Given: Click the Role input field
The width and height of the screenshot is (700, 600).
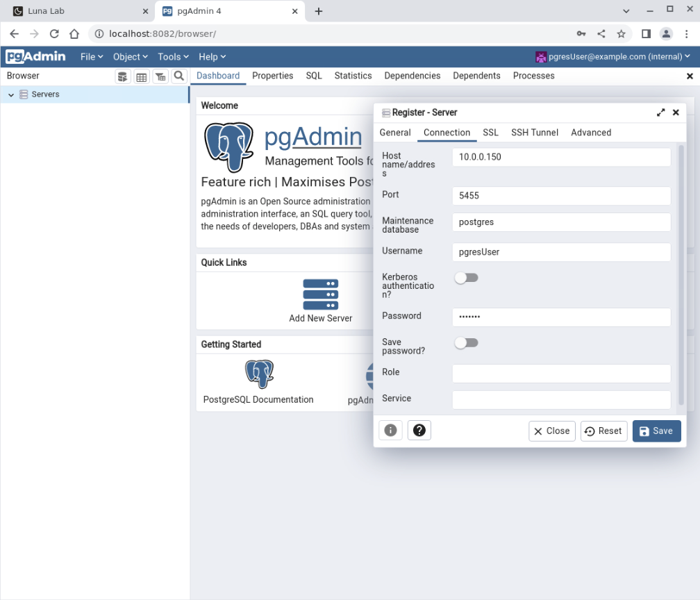Looking at the screenshot, I should point(561,374).
